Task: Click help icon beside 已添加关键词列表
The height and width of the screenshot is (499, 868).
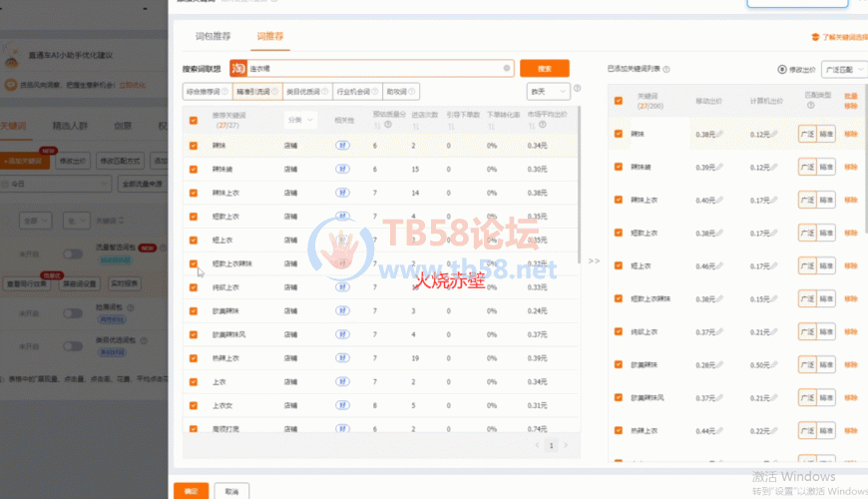Action: tap(666, 70)
